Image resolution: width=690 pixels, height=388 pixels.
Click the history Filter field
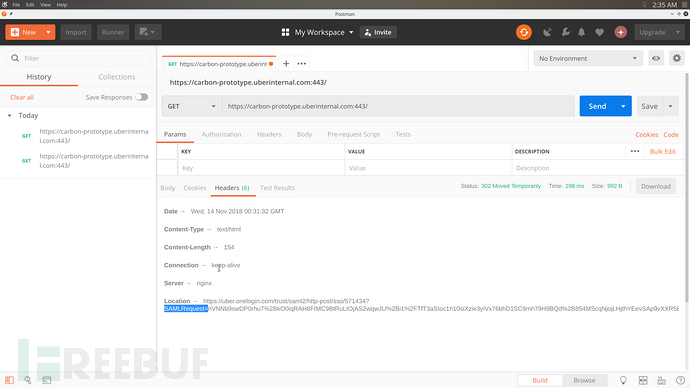[x=78, y=58]
